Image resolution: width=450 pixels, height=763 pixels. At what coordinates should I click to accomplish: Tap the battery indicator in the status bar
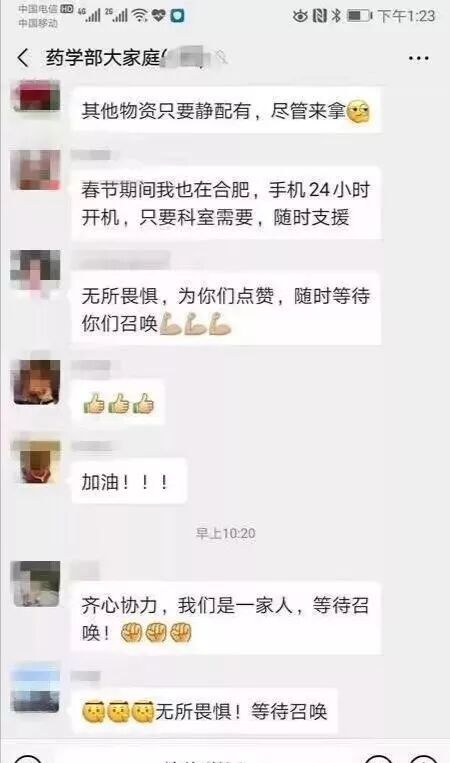coord(360,16)
